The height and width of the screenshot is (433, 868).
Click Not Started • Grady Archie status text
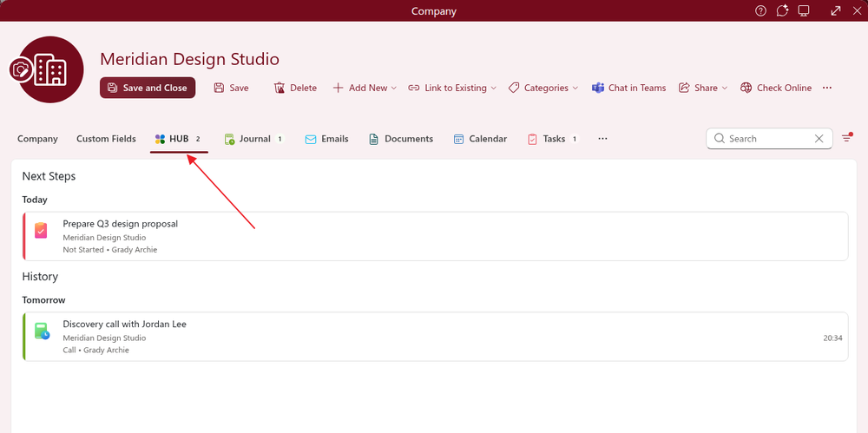110,250
